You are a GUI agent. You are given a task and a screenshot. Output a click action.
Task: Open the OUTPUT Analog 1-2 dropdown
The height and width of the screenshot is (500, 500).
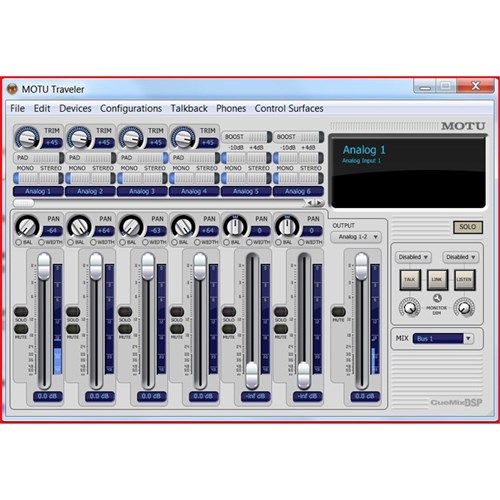[356, 237]
